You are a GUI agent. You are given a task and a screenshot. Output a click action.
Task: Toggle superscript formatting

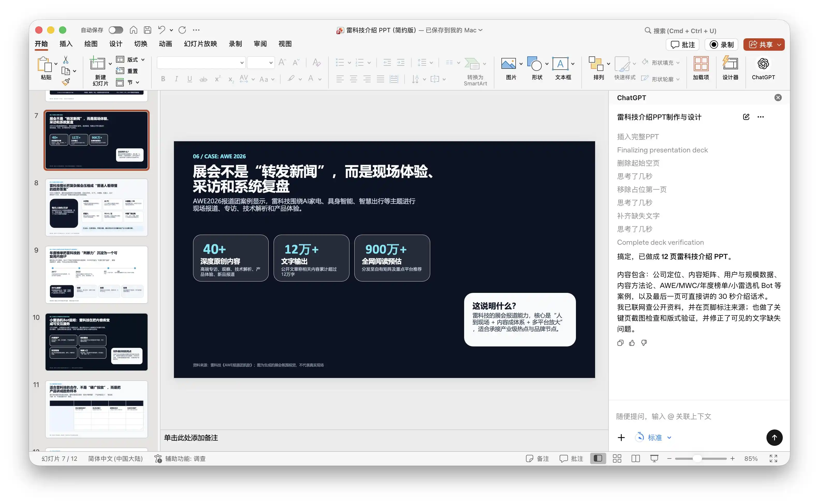[x=217, y=79]
